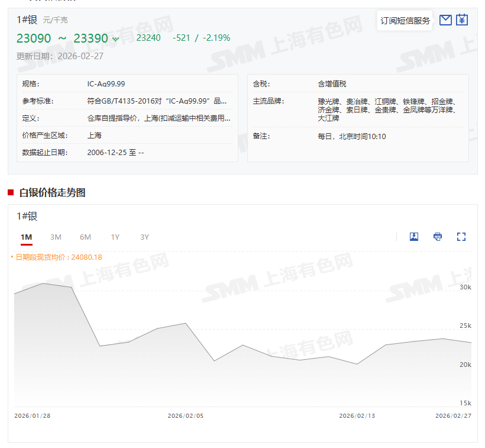Viewport: 485px width, 448px height.
Task: Open the ¥ price calendar icon
Action: coord(462,20)
